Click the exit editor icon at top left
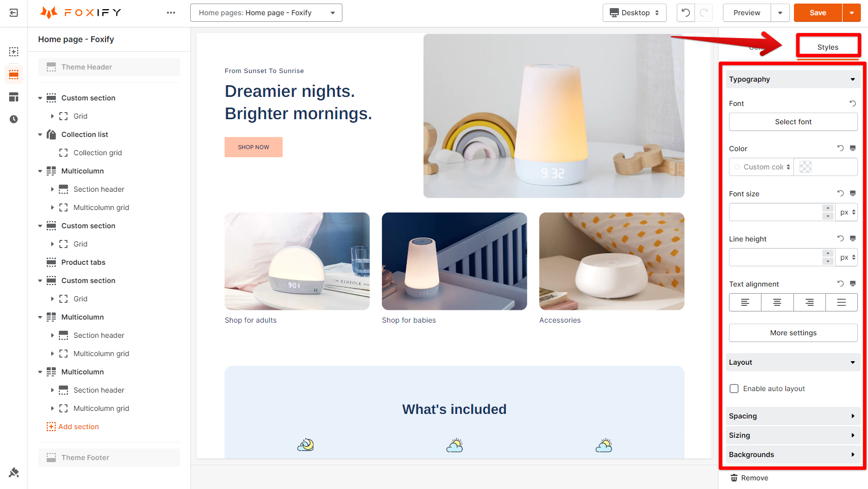 point(14,13)
